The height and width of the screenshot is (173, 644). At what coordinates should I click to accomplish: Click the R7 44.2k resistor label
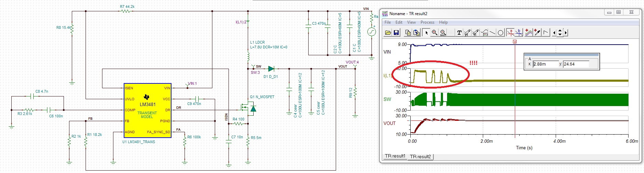click(x=127, y=7)
